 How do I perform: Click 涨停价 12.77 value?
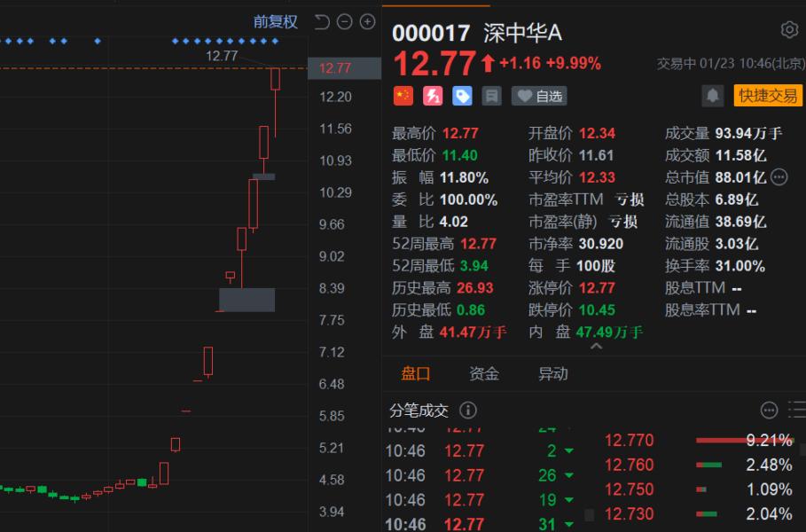click(597, 288)
